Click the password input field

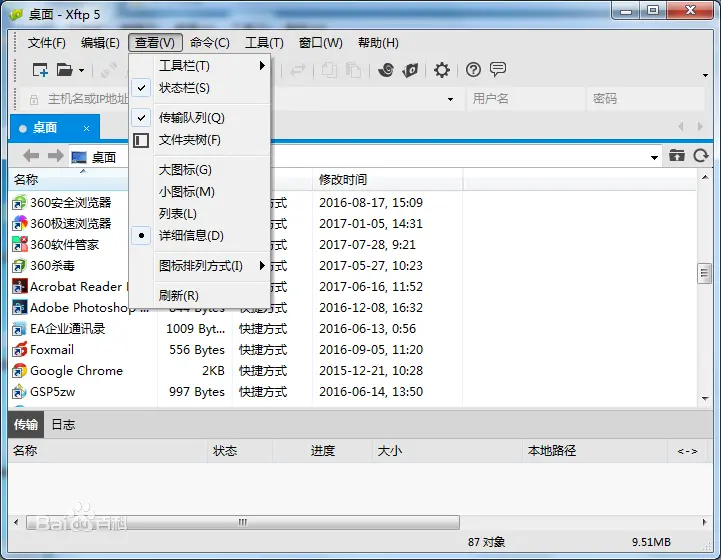pos(646,99)
